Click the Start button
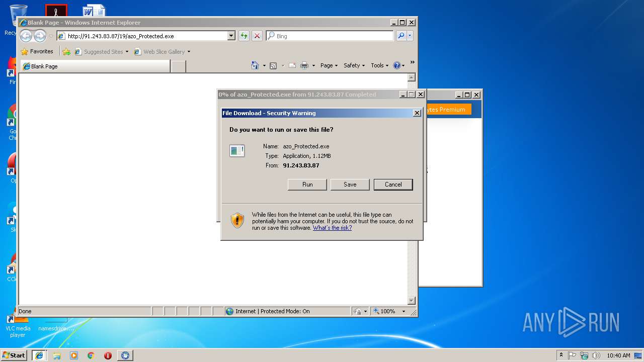 tap(14, 355)
